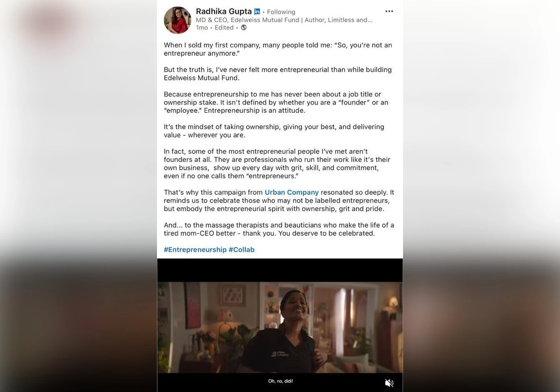560x392 pixels.
Task: Click the "Oh, no, didi!" video caption
Action: click(x=280, y=381)
